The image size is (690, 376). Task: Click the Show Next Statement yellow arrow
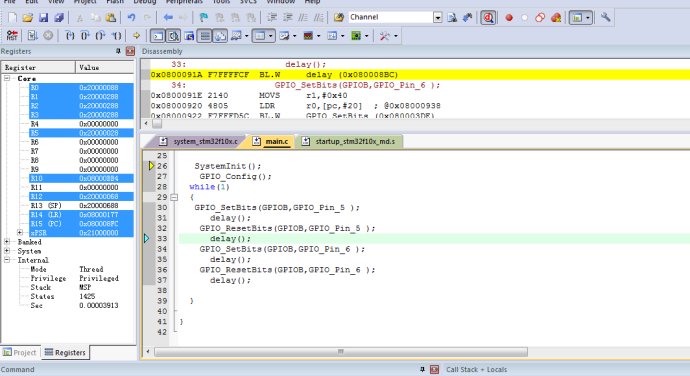point(136,36)
